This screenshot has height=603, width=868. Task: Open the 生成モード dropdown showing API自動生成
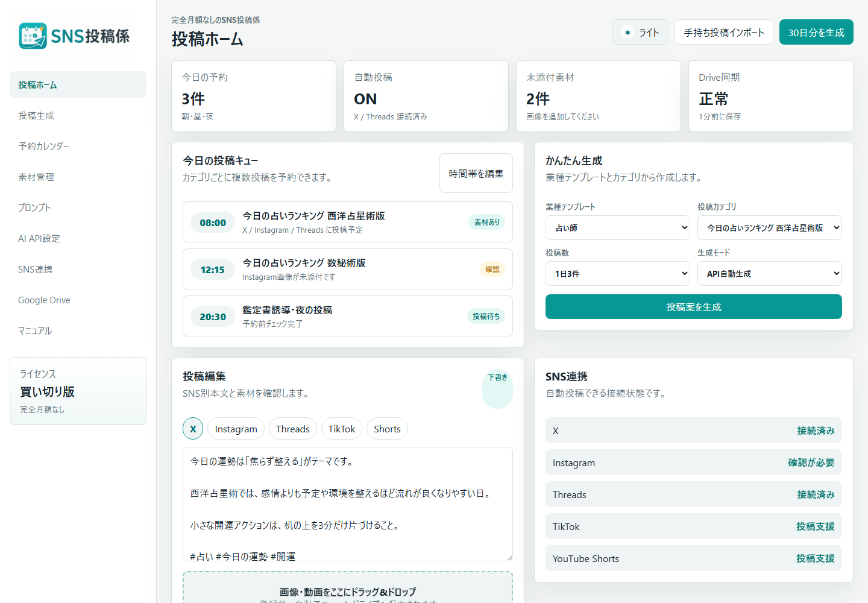[x=770, y=274]
